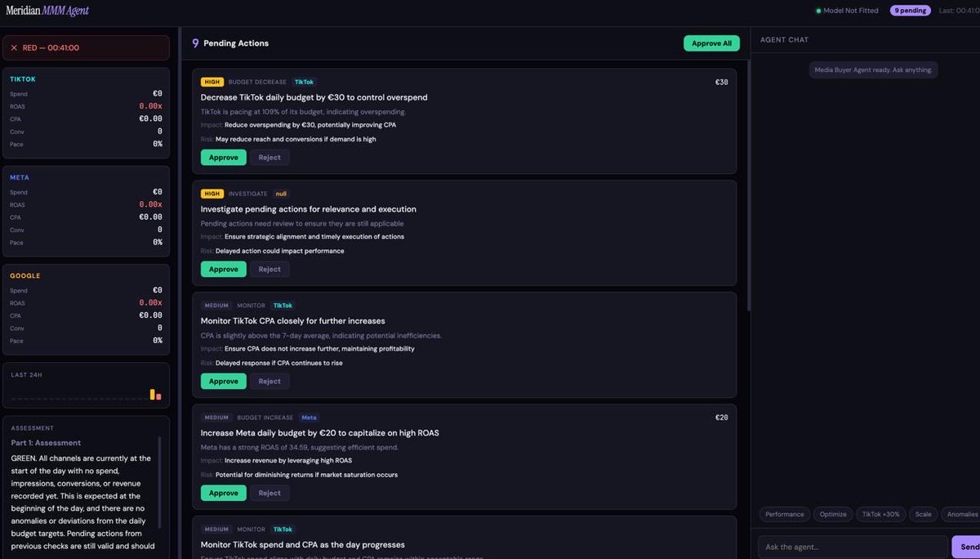This screenshot has height=559, width=980.
Task: Approve the Decrease TikTok daily budget action
Action: tap(223, 158)
